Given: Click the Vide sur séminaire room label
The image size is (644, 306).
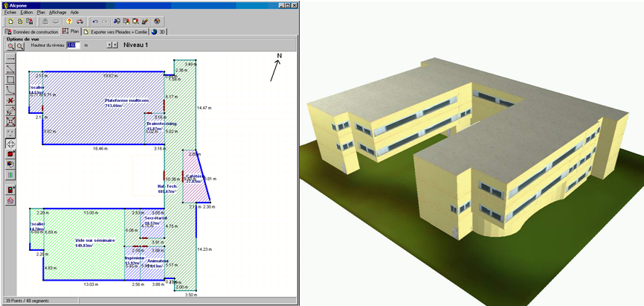Looking at the screenshot, I should 95,240.
